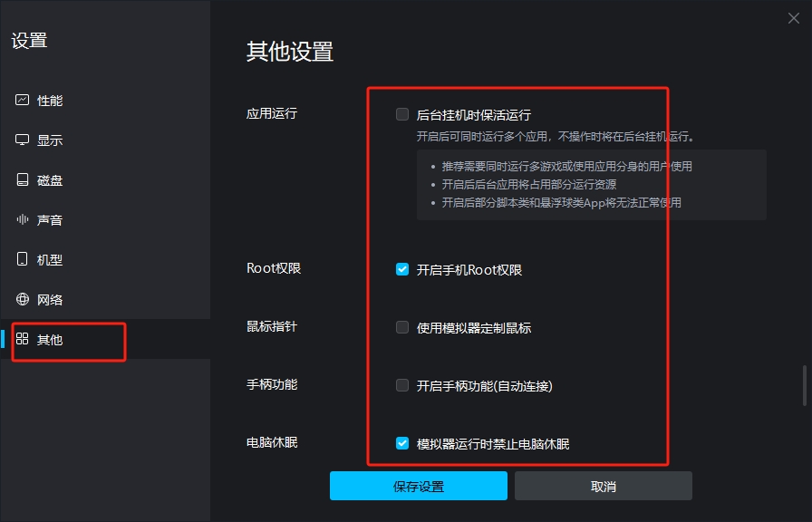Click the 网络 globe icon
This screenshot has height=522, width=812.
(x=23, y=300)
